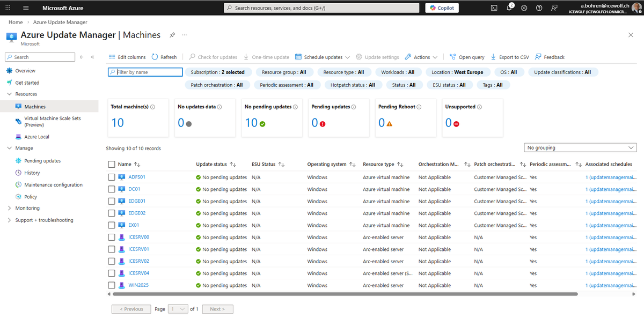The image size is (644, 319).
Task: Sort by Name using its sort arrows
Action: (137, 165)
